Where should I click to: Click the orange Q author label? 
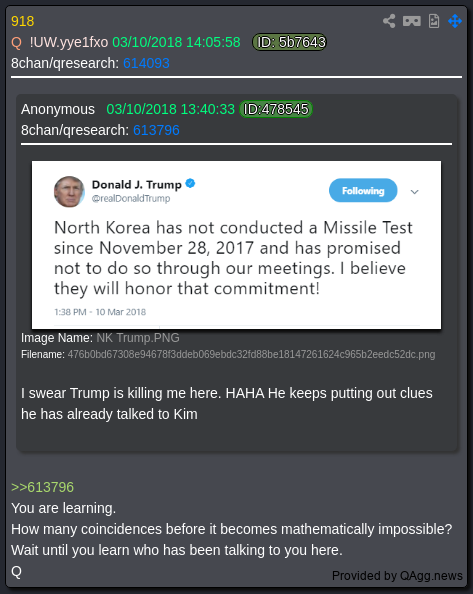16,42
